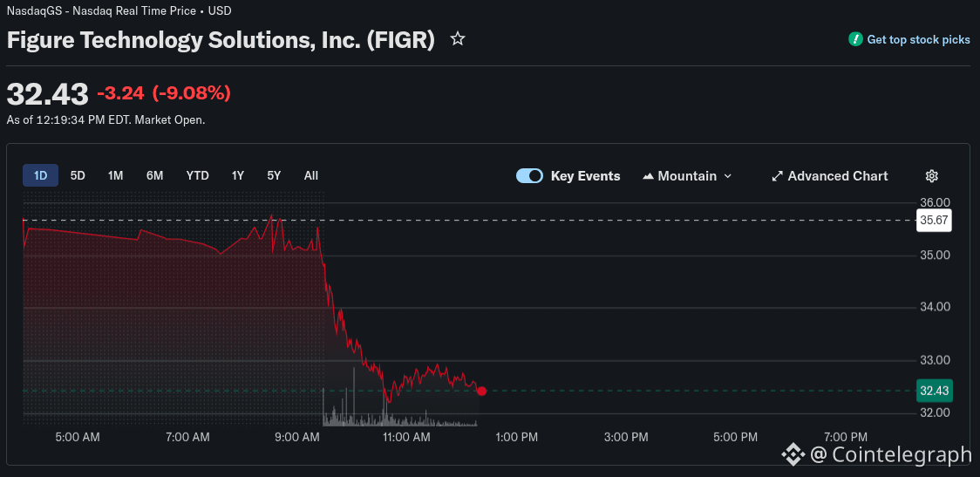This screenshot has width=980, height=477.
Task: Select the 5Y time range tab
Action: tap(275, 175)
